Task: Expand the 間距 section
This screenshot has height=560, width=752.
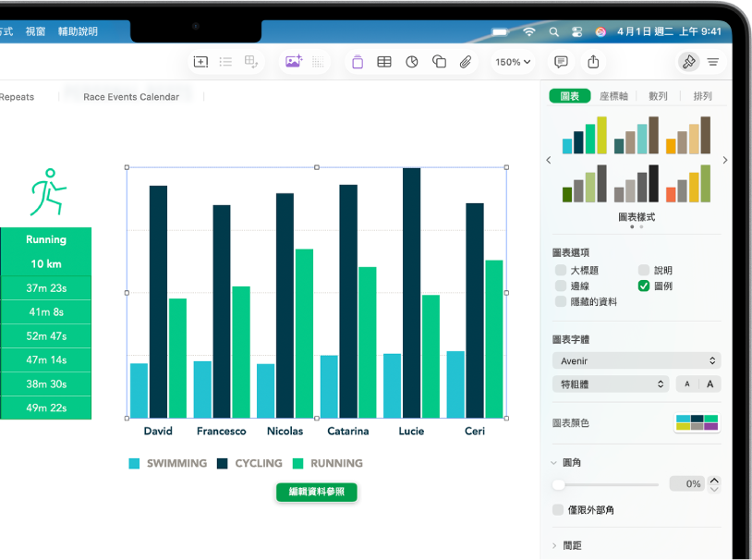Action: (556, 545)
